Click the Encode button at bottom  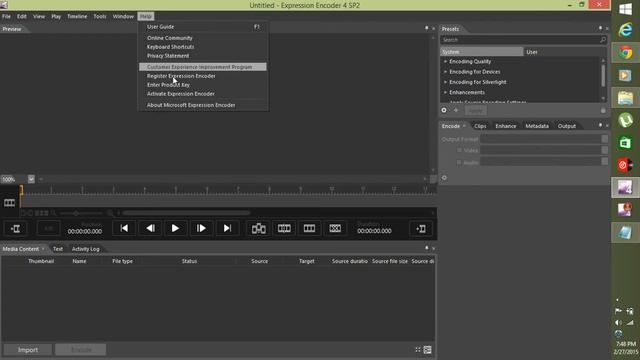click(x=81, y=350)
